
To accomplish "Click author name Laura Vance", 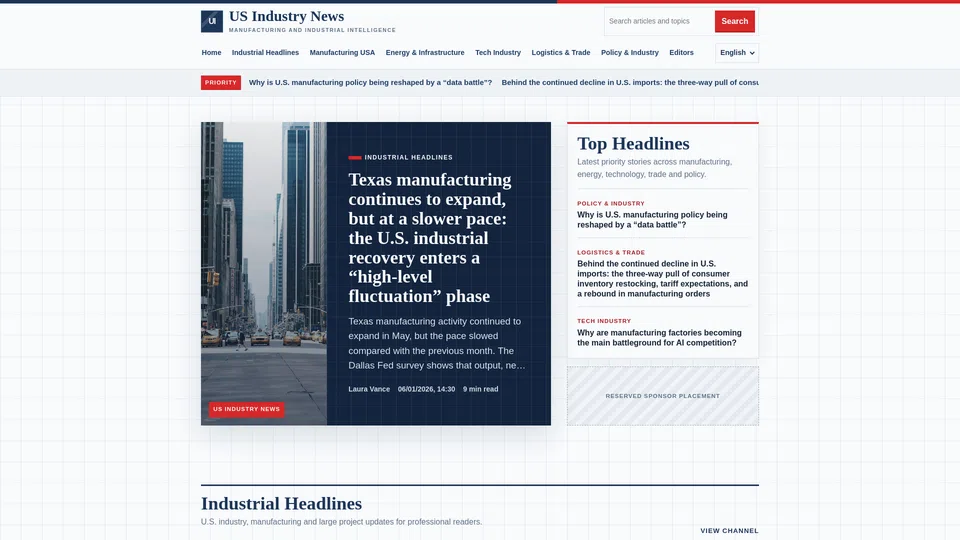I will pos(369,389).
